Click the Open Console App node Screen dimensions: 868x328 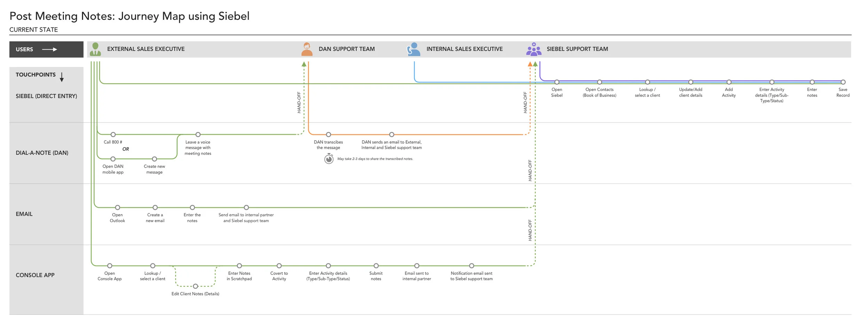point(110,266)
